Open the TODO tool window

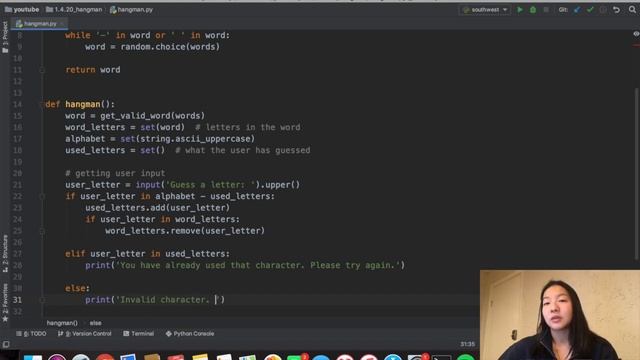point(31,333)
